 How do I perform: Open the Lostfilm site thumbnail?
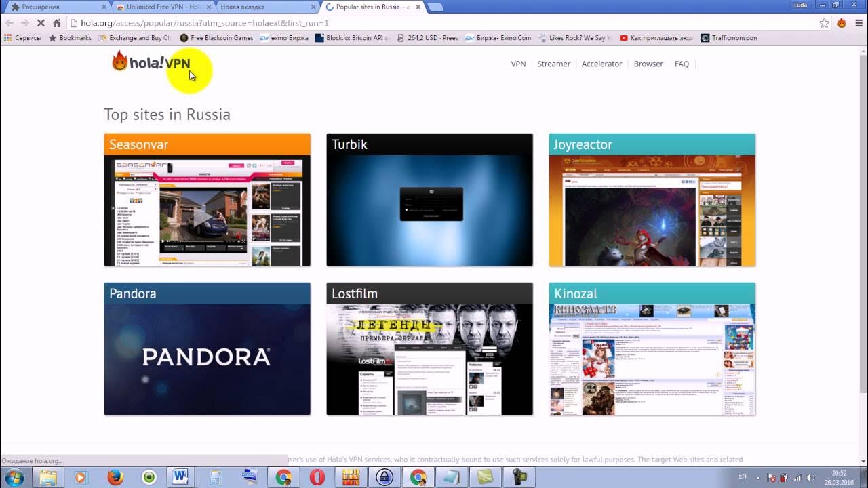pos(430,349)
